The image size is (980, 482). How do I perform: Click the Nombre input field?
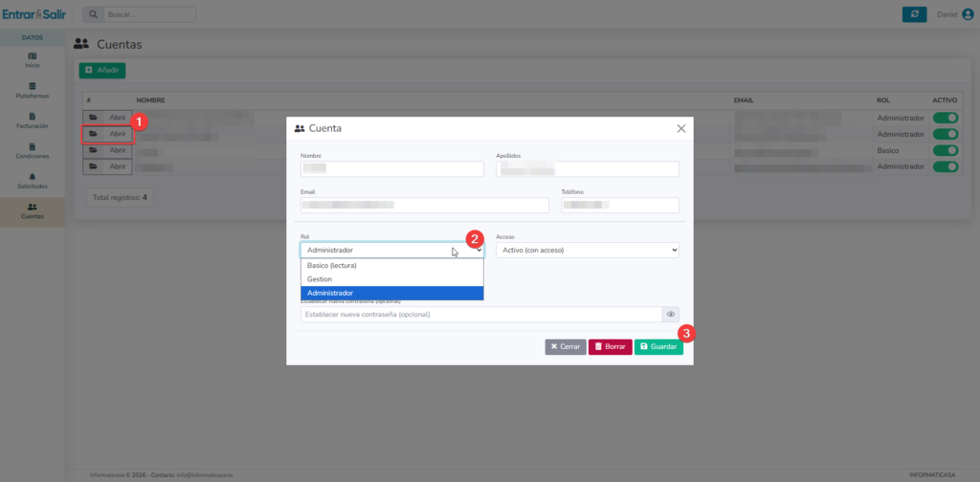point(391,168)
